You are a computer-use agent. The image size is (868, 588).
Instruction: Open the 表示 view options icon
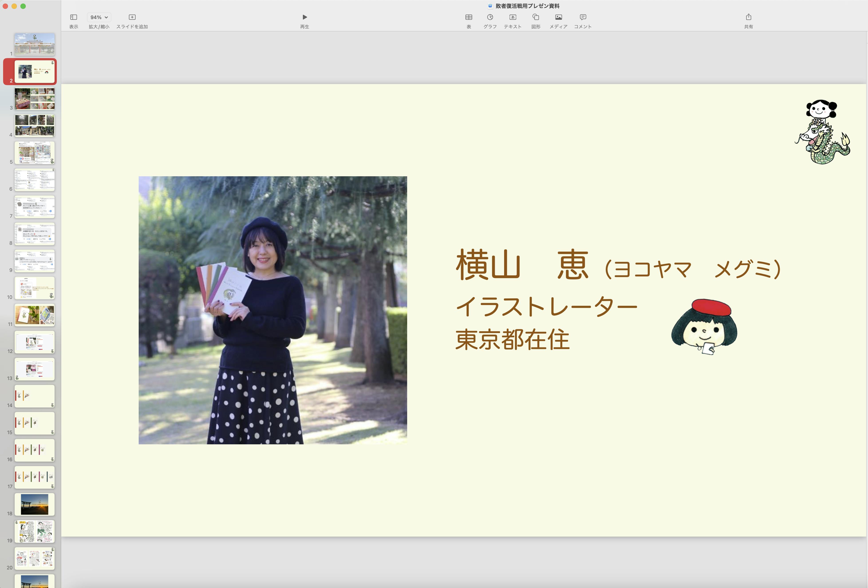click(74, 17)
